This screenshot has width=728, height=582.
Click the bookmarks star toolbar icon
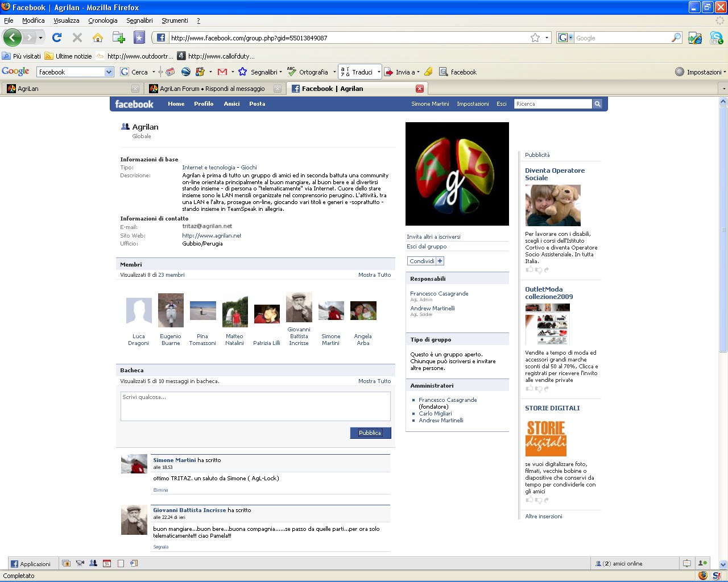[x=139, y=38]
